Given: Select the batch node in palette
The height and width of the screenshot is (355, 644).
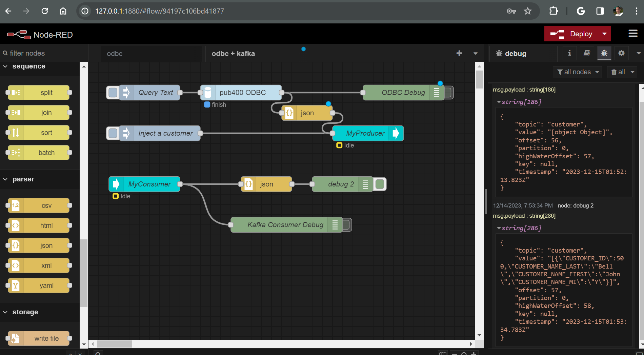Looking at the screenshot, I should [39, 153].
